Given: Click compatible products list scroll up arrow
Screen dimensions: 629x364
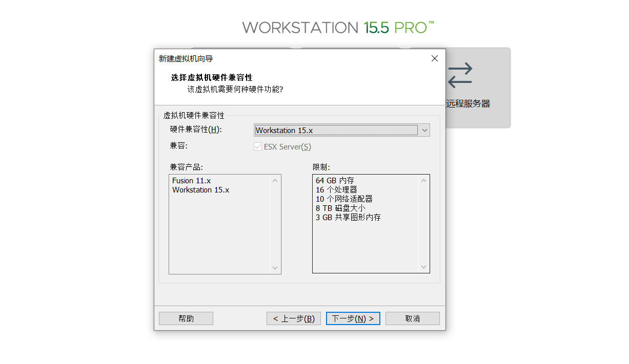Looking at the screenshot, I should point(275,180).
